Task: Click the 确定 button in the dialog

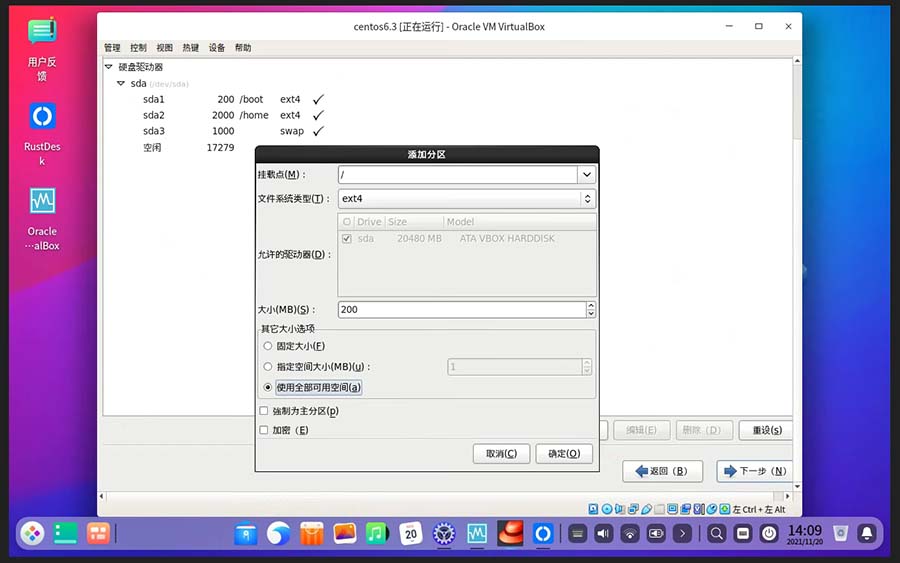Action: (564, 453)
